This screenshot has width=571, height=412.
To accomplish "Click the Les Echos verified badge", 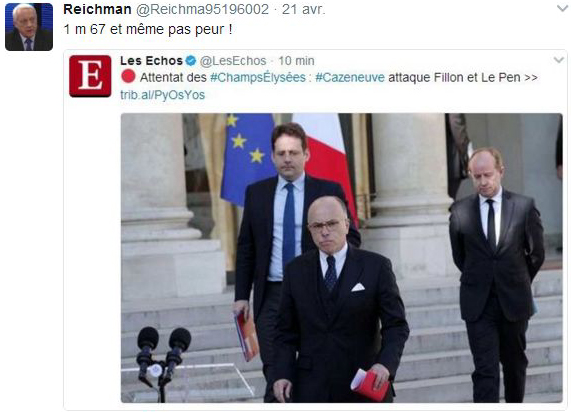I will click(x=190, y=60).
